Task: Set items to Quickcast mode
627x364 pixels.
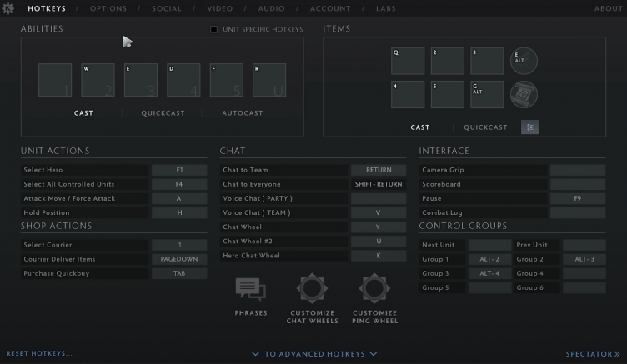Action: click(x=485, y=127)
